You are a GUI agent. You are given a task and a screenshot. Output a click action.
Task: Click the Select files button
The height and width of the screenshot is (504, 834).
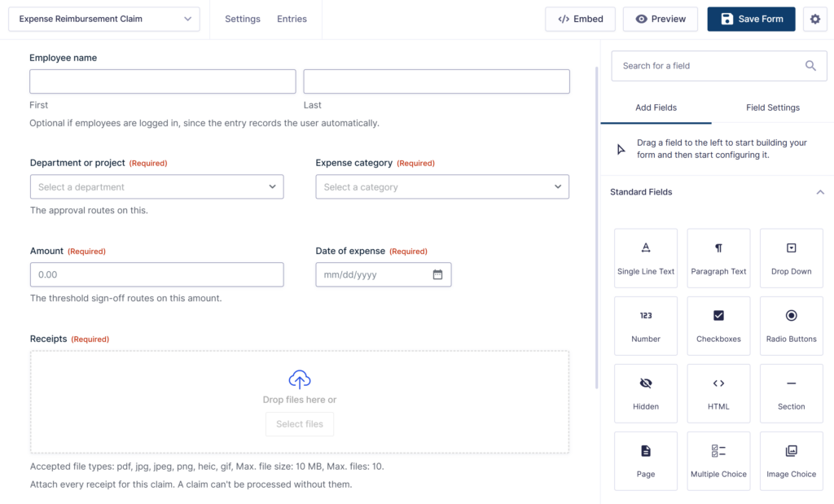point(300,424)
